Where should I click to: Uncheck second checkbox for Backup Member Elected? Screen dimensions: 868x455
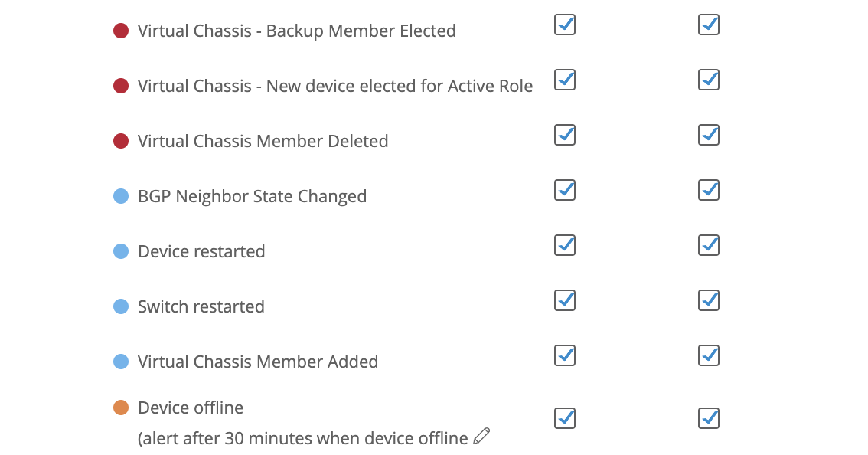[x=709, y=25]
